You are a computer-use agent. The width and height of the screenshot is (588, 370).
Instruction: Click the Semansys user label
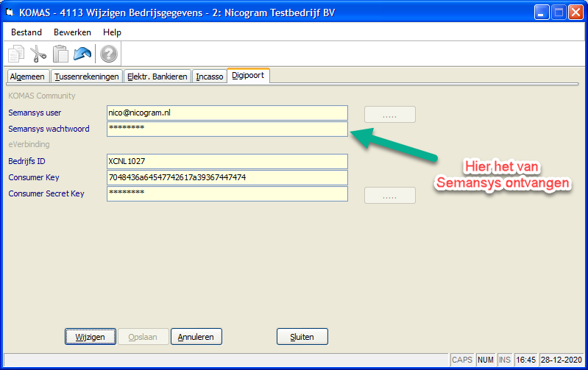[35, 113]
